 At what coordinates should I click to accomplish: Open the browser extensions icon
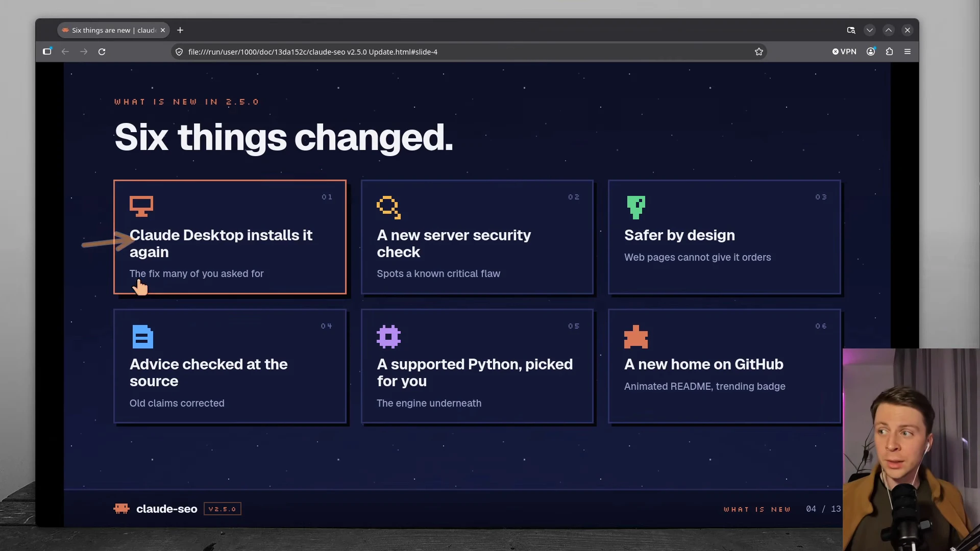[x=890, y=52]
